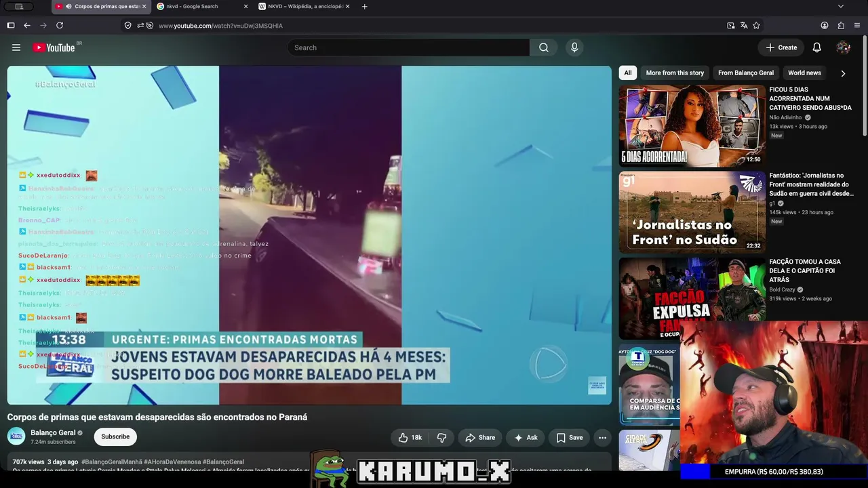Open Balanço Geral channel avatar
The width and height of the screenshot is (868, 488).
point(16,436)
